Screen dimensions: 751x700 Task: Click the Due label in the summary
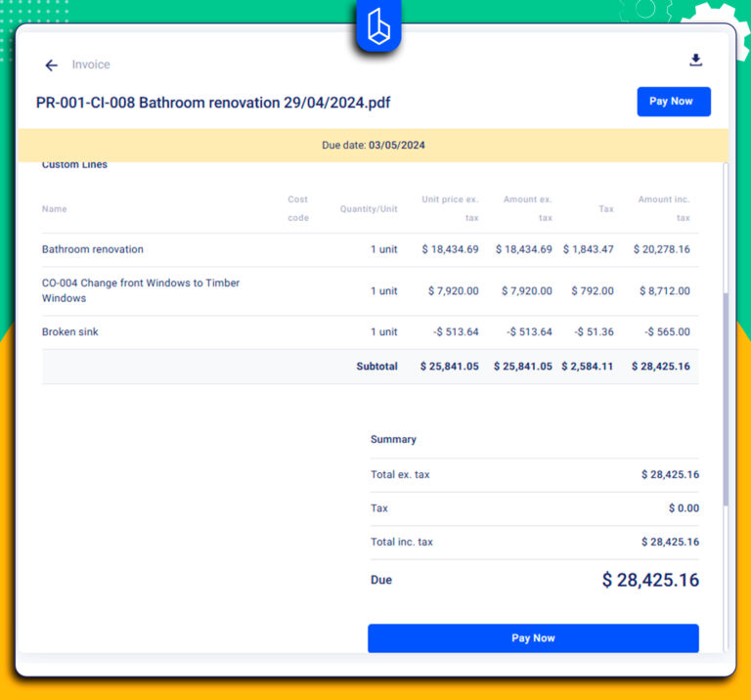pos(381,581)
